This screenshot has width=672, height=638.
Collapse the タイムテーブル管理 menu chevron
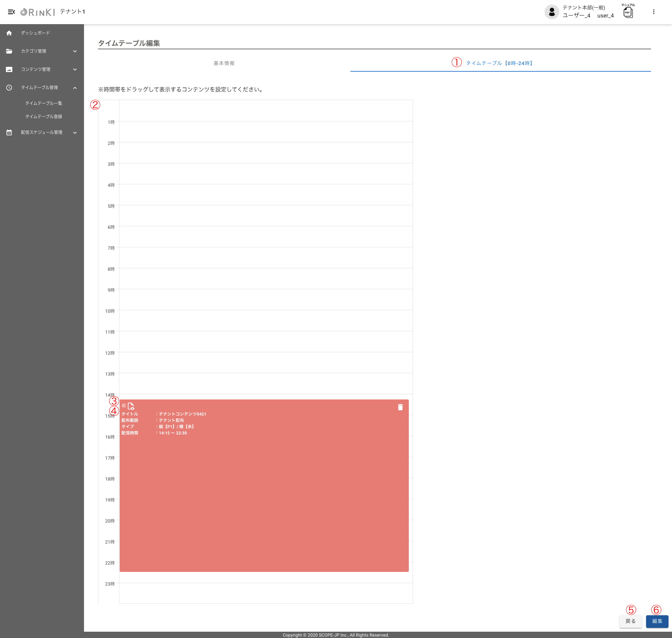point(75,87)
